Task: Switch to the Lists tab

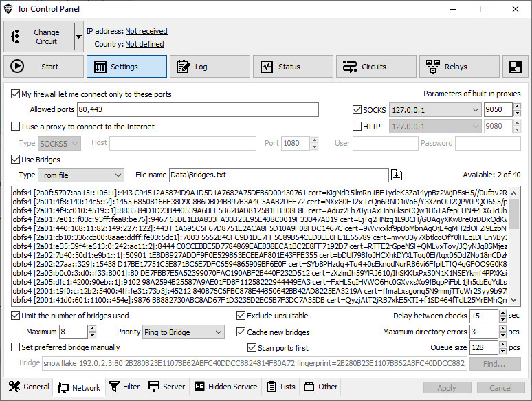Action: coord(281,387)
